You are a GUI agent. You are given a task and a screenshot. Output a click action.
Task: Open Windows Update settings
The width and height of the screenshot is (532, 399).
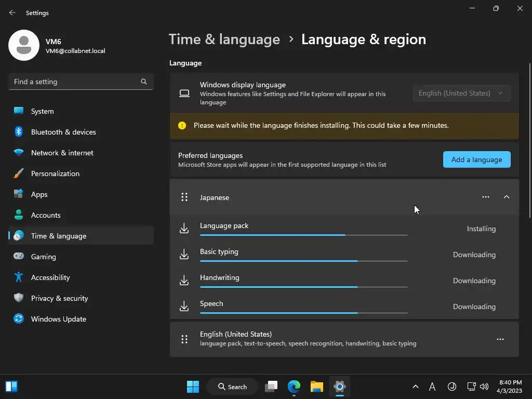81,318
